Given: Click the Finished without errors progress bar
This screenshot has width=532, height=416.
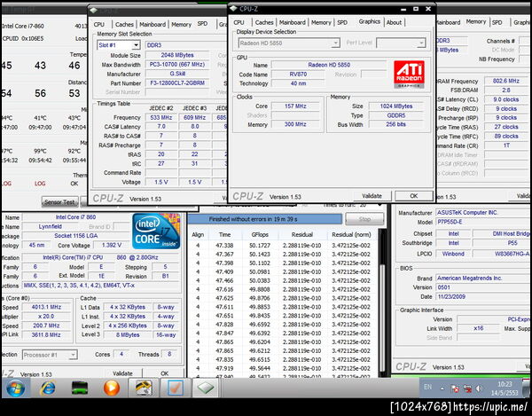Looking at the screenshot, I should coord(264,219).
